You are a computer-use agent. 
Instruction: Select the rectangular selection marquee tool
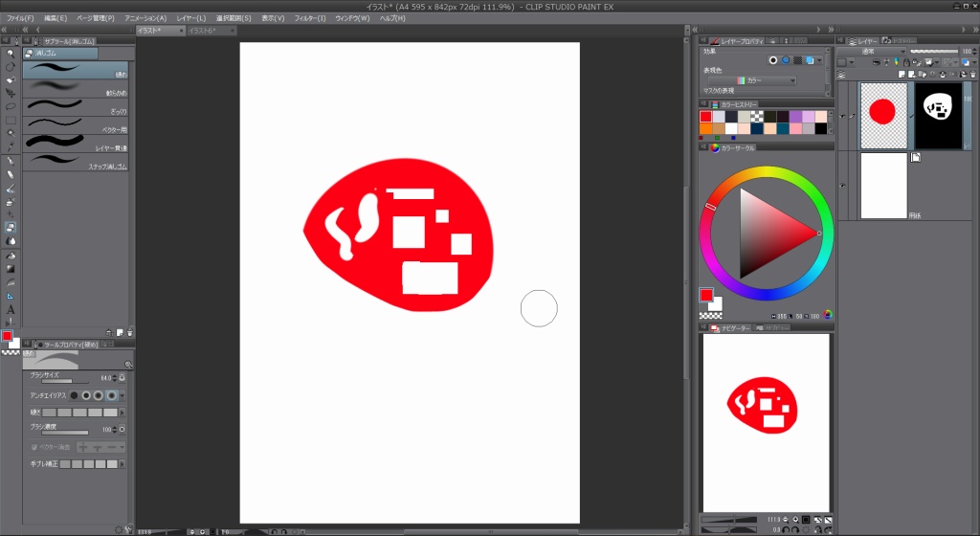pyautogui.click(x=11, y=119)
